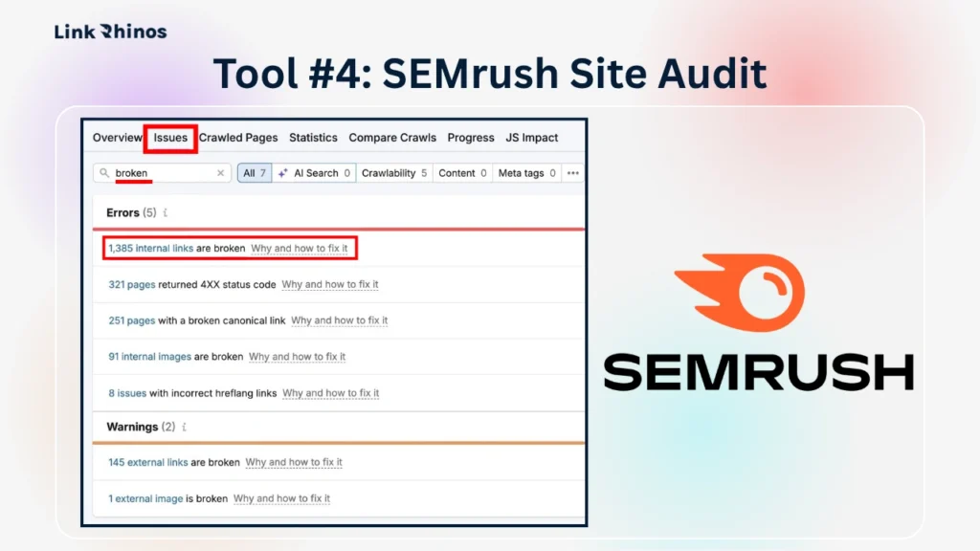Open the three-dot more filters menu

[x=572, y=173]
